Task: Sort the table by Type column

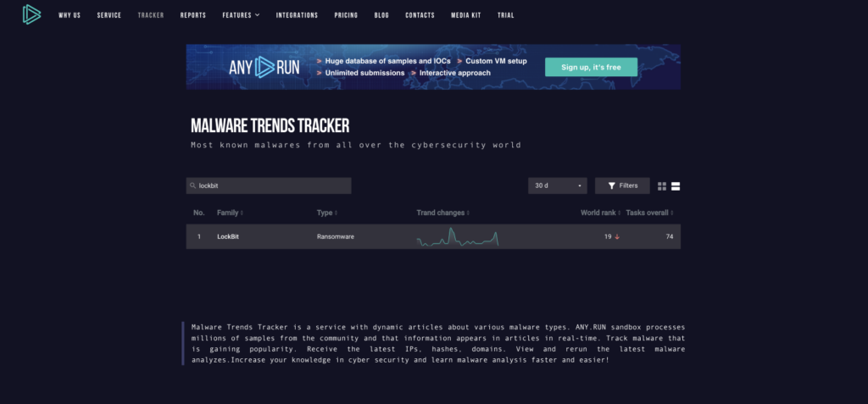Action: pyautogui.click(x=325, y=213)
